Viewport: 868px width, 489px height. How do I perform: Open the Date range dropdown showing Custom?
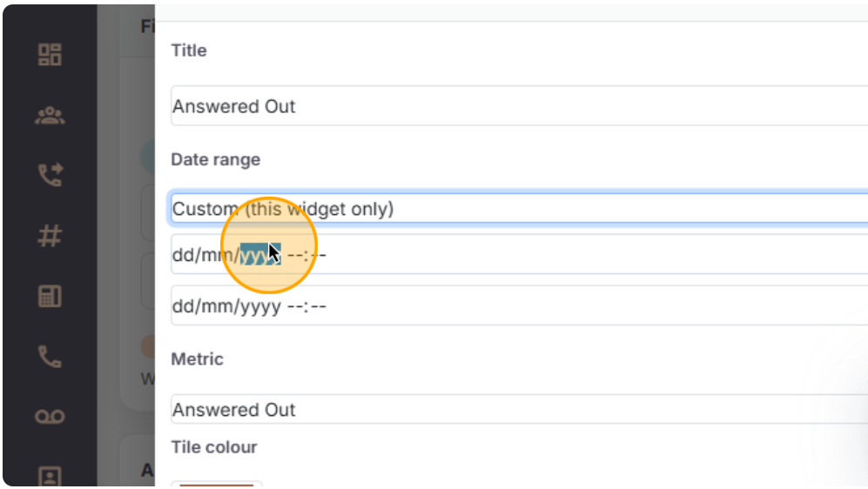pyautogui.click(x=519, y=209)
